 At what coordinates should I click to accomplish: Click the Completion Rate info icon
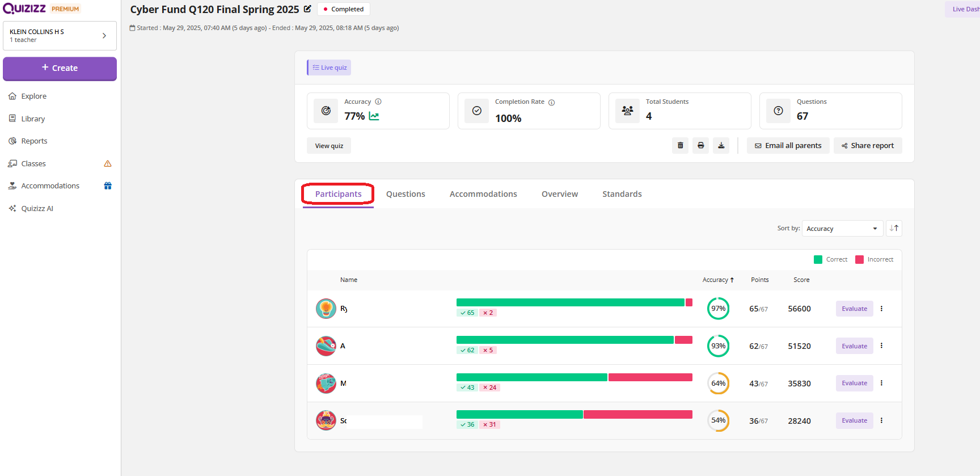click(x=551, y=102)
